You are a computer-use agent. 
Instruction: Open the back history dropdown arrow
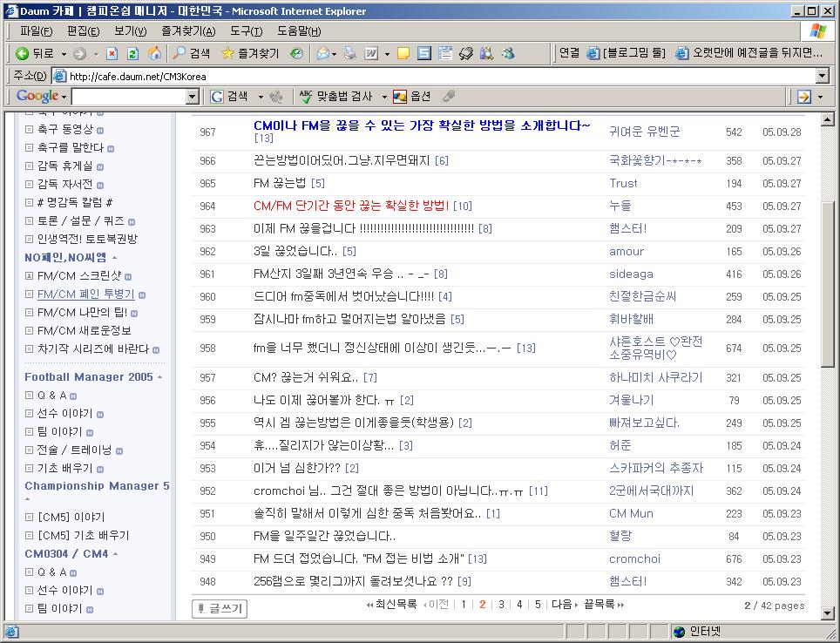click(64, 54)
